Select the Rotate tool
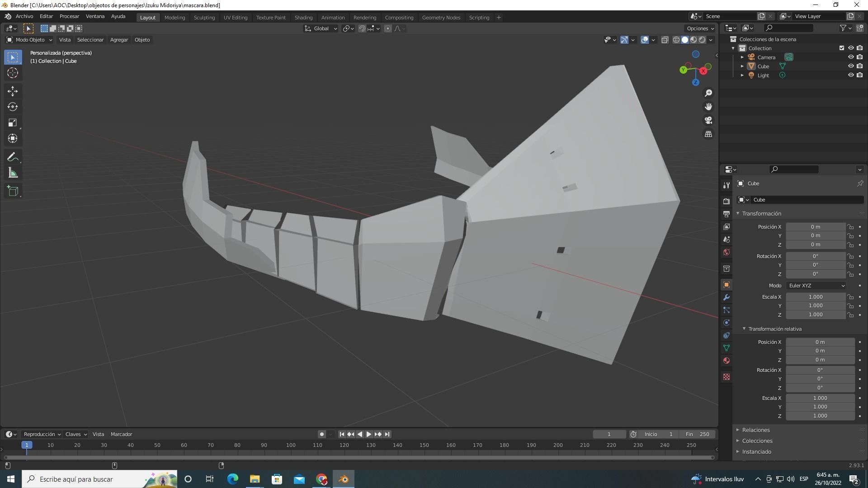 pos(13,107)
